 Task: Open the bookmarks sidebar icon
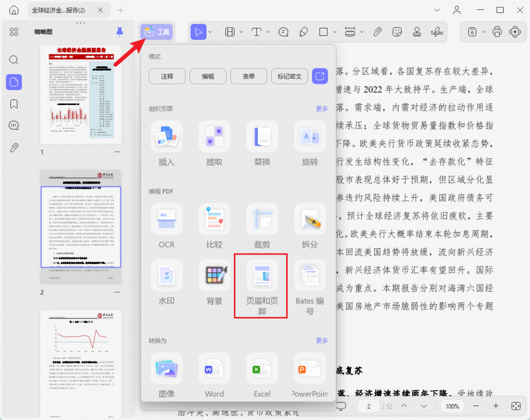(x=14, y=104)
